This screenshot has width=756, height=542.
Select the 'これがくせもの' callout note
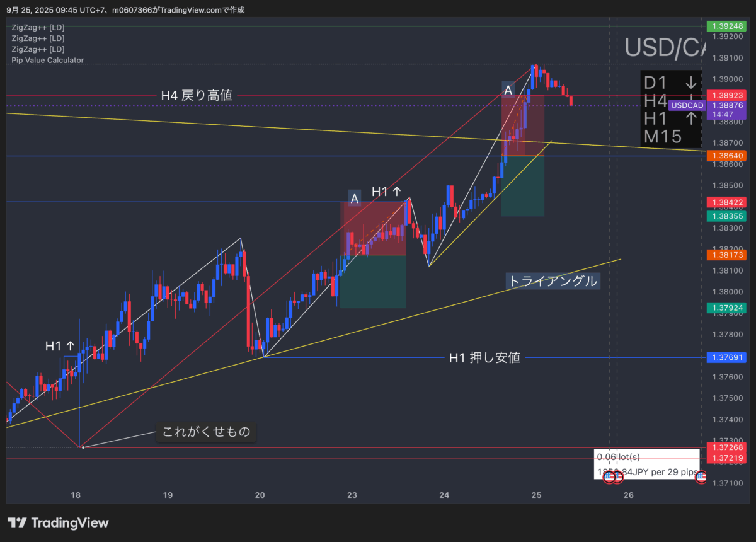click(206, 432)
